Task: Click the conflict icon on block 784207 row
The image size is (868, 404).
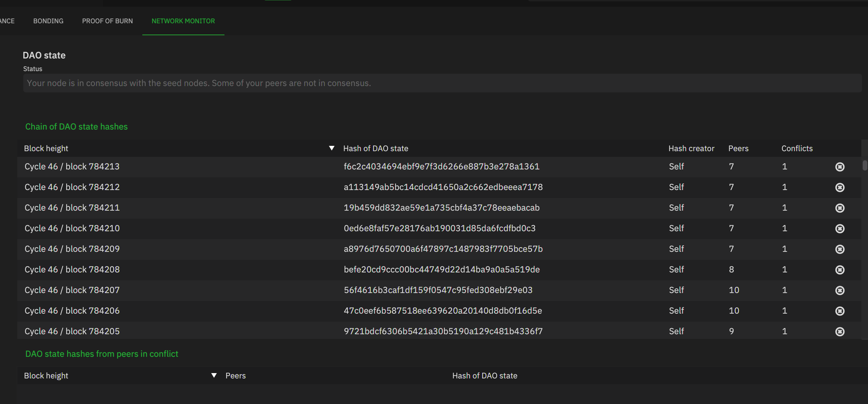Action: (x=840, y=291)
